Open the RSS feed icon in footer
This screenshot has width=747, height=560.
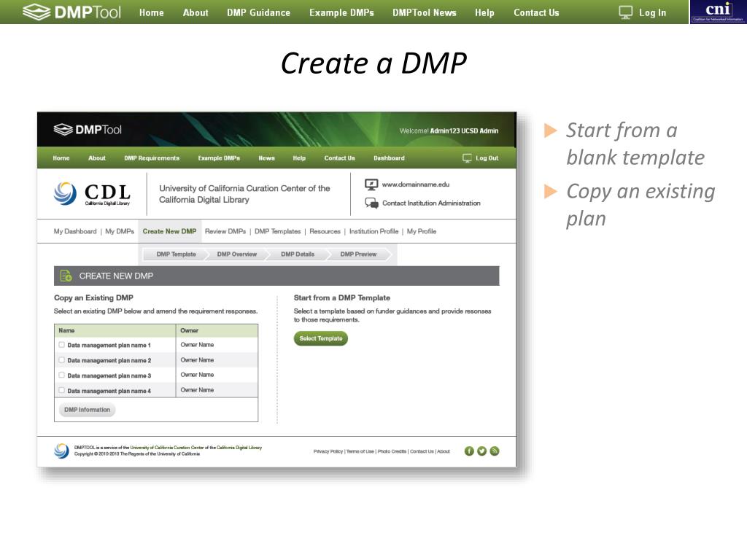(495, 451)
